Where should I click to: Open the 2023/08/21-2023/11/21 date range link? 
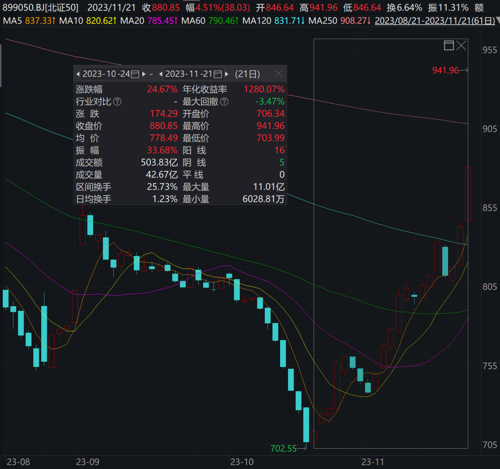(435, 21)
